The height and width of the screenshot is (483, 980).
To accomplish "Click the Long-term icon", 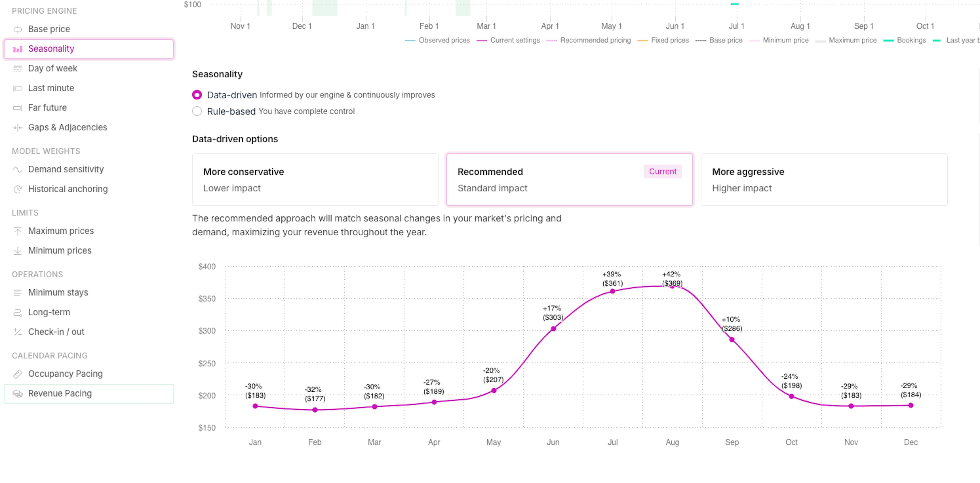I will click(x=18, y=312).
